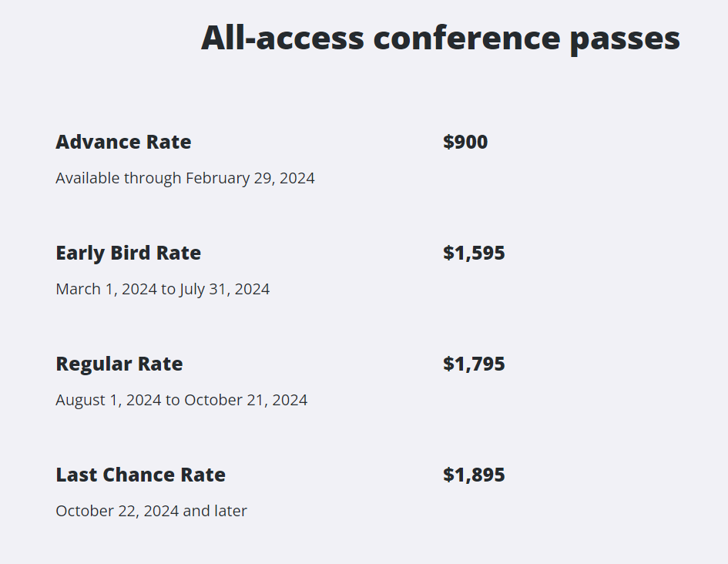This screenshot has width=728, height=564.
Task: Click the word 'All-access' in heading
Action: 283,38
